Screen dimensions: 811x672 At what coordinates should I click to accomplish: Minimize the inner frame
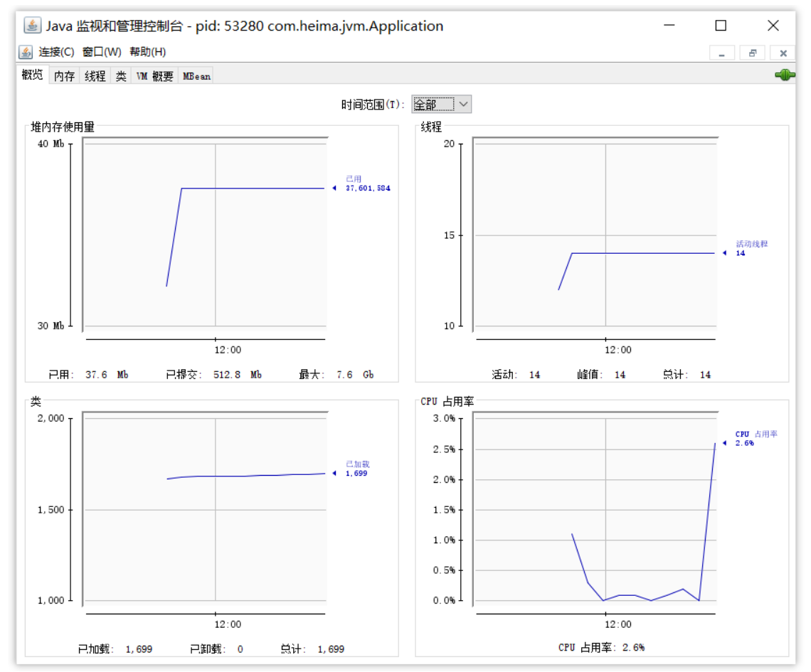[x=721, y=53]
